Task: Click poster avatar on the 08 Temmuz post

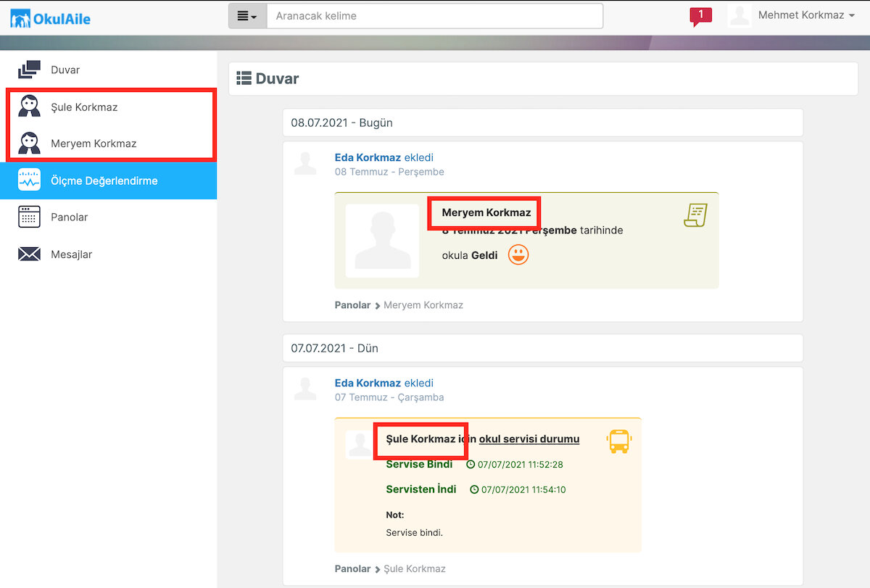Action: tap(305, 163)
